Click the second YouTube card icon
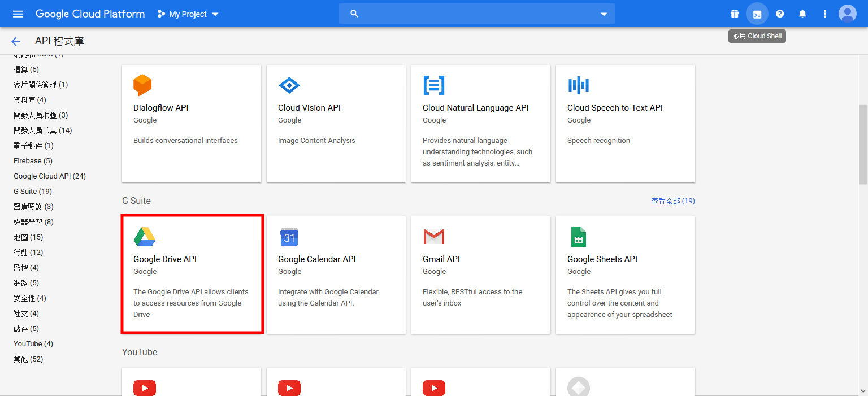Screen dimensions: 868x396 click(x=289, y=388)
